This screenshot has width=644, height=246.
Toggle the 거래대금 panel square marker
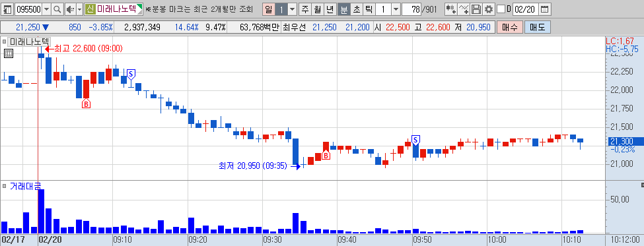[5, 186]
